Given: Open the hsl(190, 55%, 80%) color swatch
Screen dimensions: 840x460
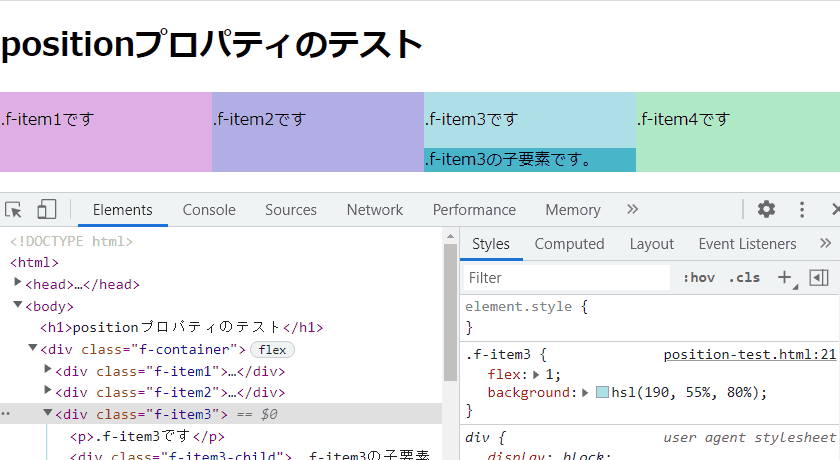Looking at the screenshot, I should tap(602, 393).
